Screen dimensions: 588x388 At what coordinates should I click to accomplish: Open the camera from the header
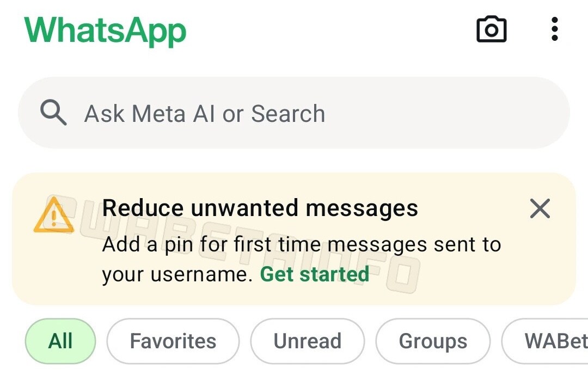point(491,29)
